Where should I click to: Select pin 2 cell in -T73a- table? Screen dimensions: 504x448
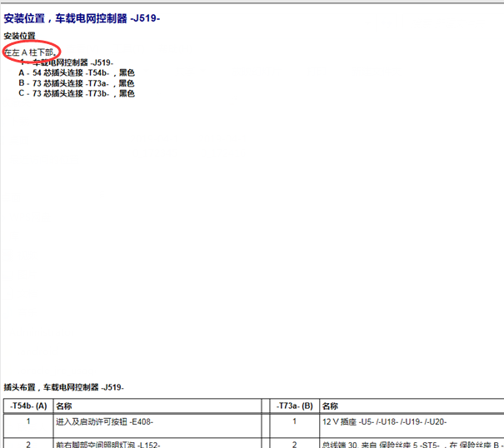coord(294,443)
